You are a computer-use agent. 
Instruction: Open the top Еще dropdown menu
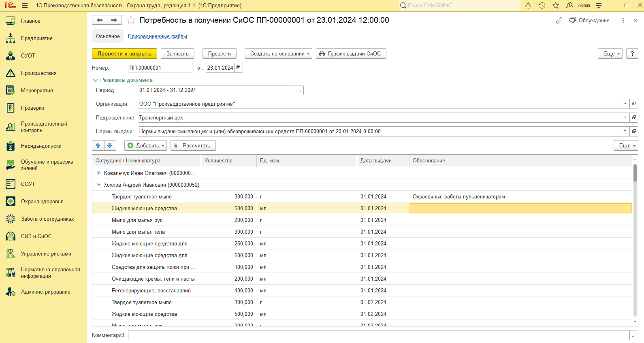pyautogui.click(x=610, y=53)
